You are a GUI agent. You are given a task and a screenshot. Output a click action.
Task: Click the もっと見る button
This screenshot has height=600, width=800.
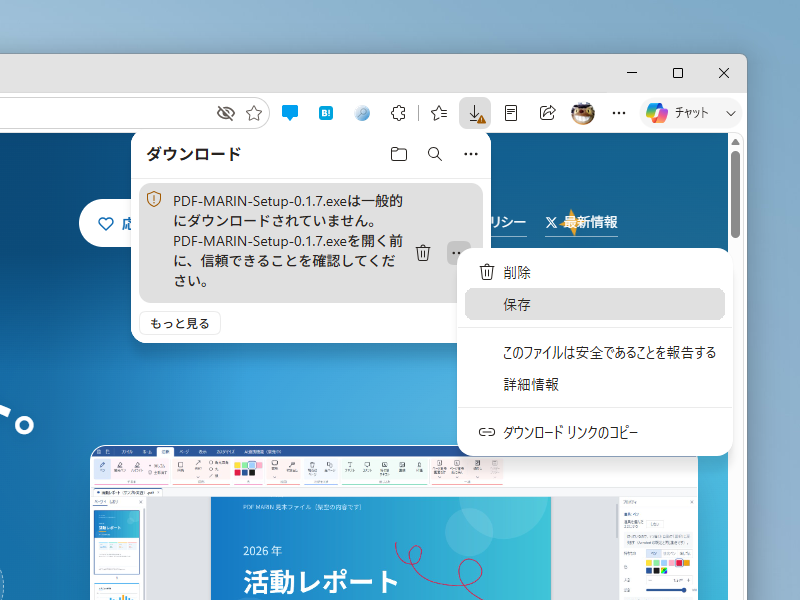click(x=180, y=323)
